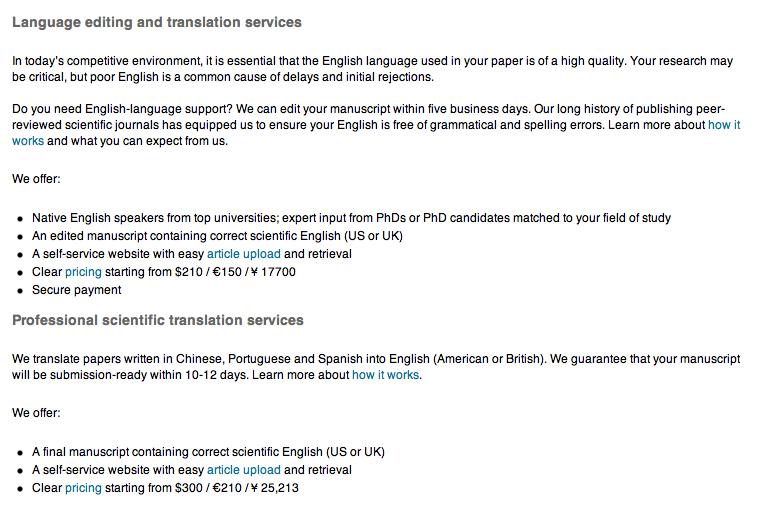Screen dimensions: 761x513
Task: Click 'We offer:' above the editing list
Action: pyautogui.click(x=36, y=179)
